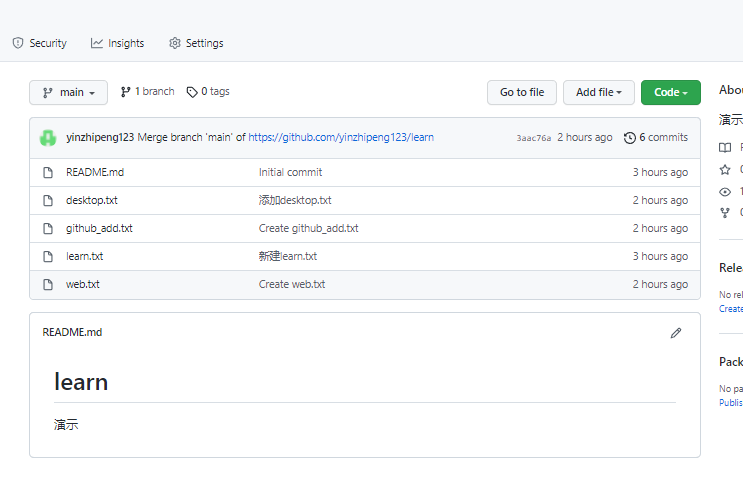Edit README with the pencil icon
Viewport: 743px width, 481px height.
tap(676, 333)
